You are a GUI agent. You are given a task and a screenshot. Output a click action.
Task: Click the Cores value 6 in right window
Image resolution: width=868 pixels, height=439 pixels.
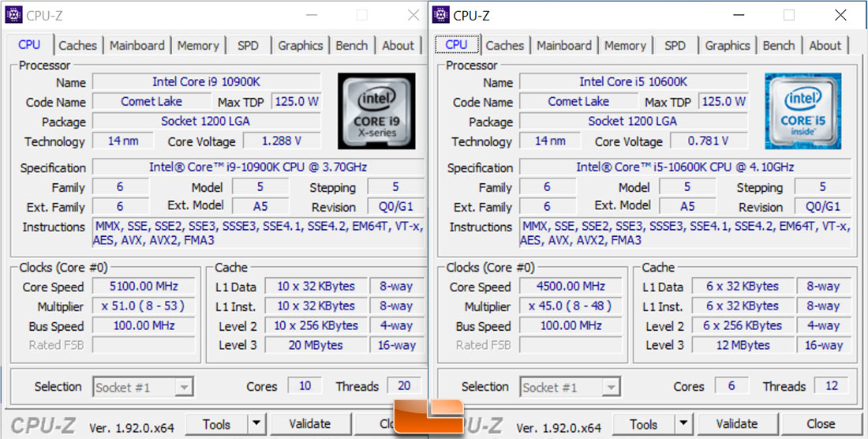[731, 386]
